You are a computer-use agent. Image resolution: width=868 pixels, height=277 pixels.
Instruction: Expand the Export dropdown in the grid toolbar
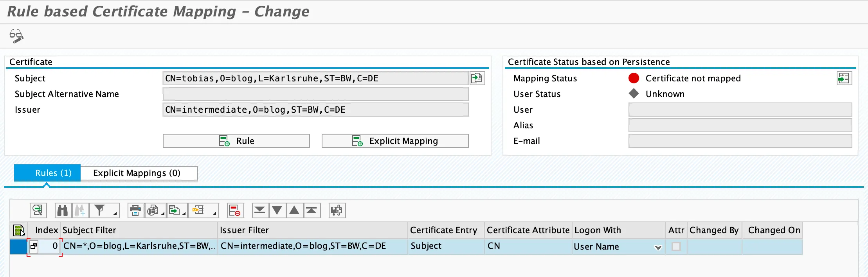click(x=184, y=214)
